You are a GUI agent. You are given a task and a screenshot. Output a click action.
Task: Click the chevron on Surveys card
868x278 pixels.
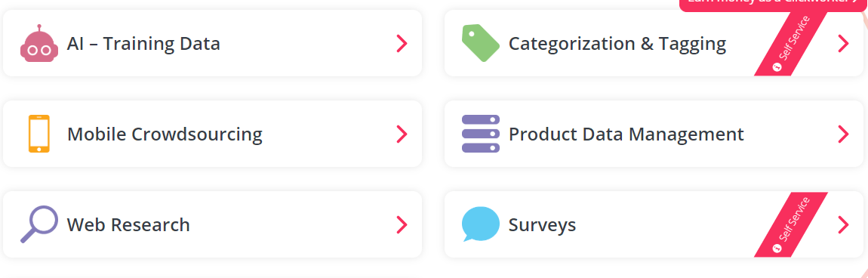click(x=843, y=224)
